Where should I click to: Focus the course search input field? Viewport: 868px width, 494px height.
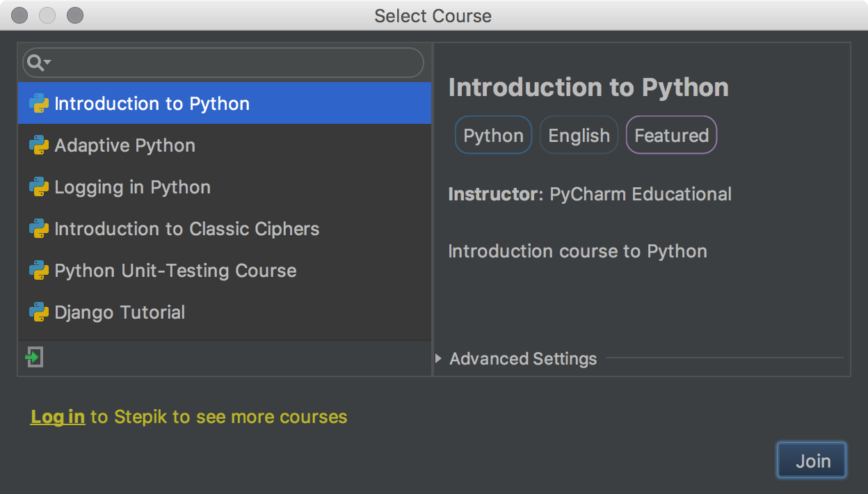pyautogui.click(x=223, y=63)
